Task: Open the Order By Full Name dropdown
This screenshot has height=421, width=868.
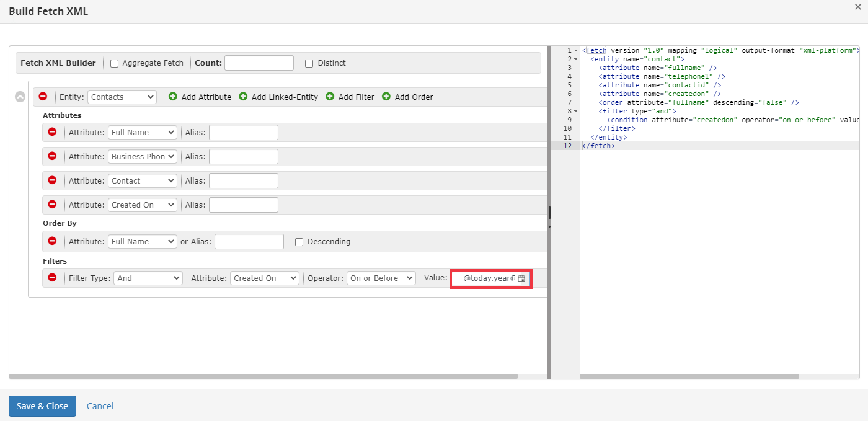Action: [143, 241]
